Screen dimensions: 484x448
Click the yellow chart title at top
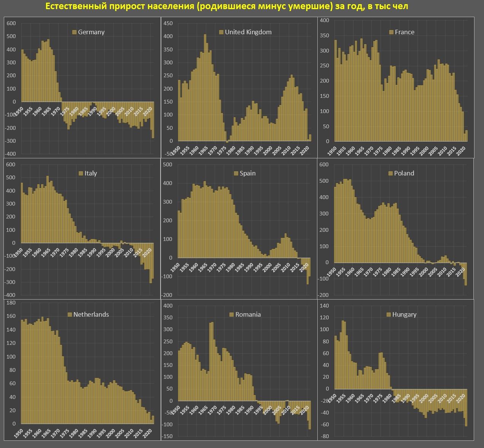point(227,6)
